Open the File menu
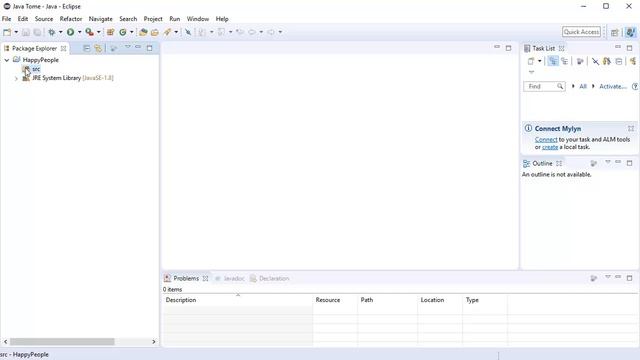Image resolution: width=640 pixels, height=360 pixels. (7, 19)
